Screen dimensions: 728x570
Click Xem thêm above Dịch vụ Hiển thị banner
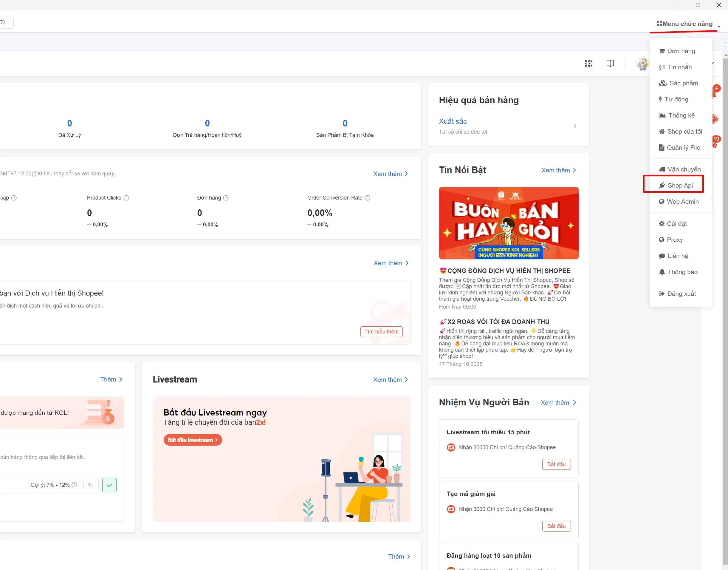click(391, 263)
